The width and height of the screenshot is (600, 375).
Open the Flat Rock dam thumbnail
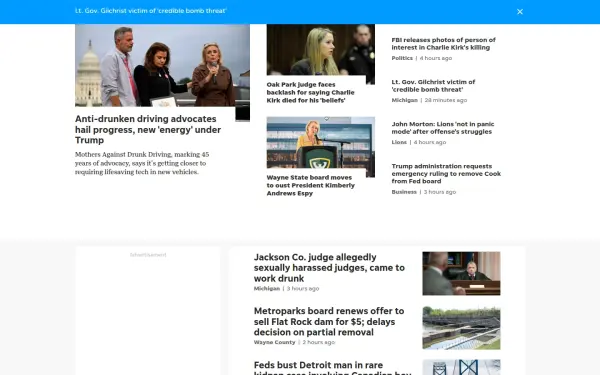click(461, 328)
